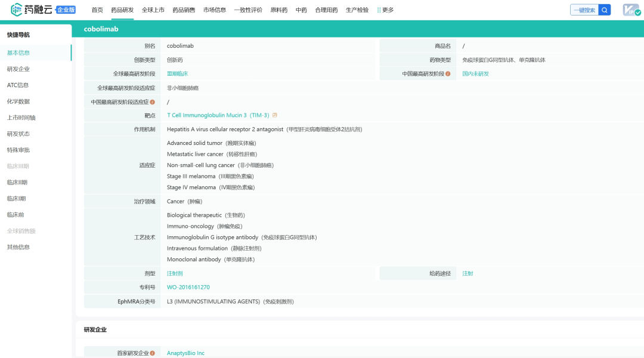Click the Cancer therapeutic area value

(185, 202)
